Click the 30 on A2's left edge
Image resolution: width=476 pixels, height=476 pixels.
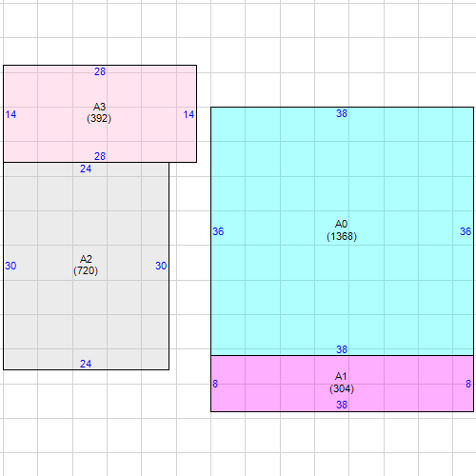pos(10,266)
